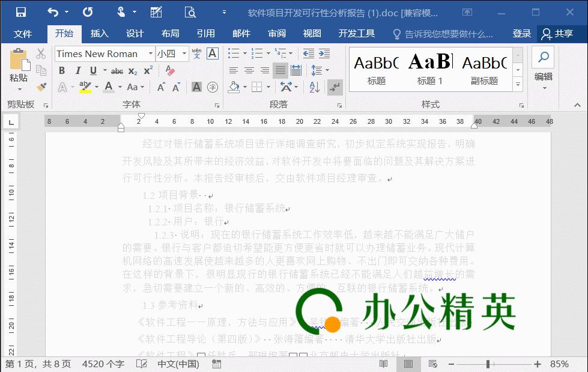
Task: Toggle the superscript formatting
Action: tap(147, 70)
